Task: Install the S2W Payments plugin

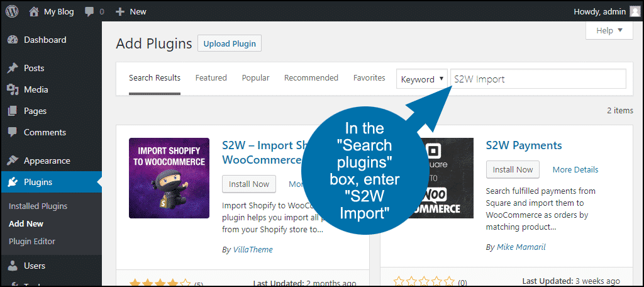Action: click(513, 169)
